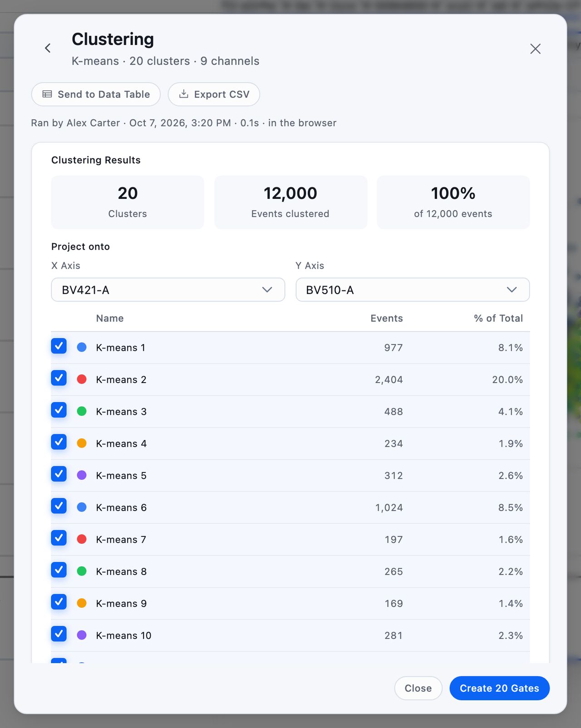Click the green color dot of K-means 8
This screenshot has height=728, width=581.
[x=82, y=571]
